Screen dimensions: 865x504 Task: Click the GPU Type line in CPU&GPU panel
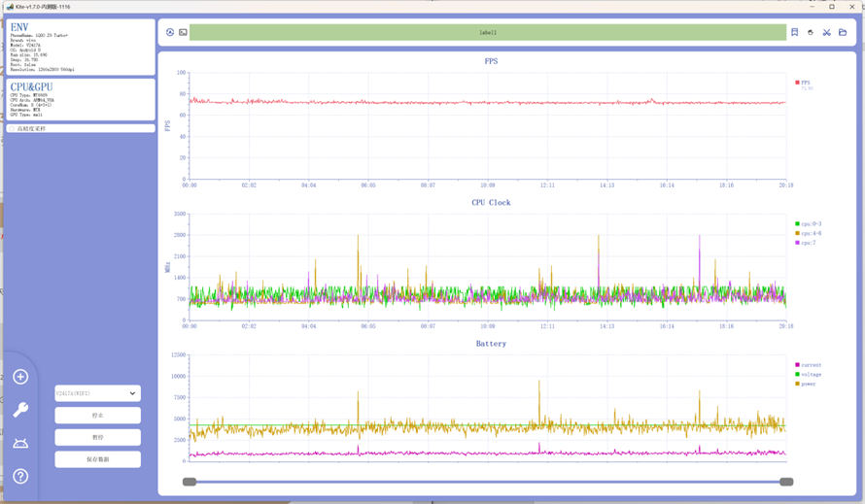pos(26,115)
